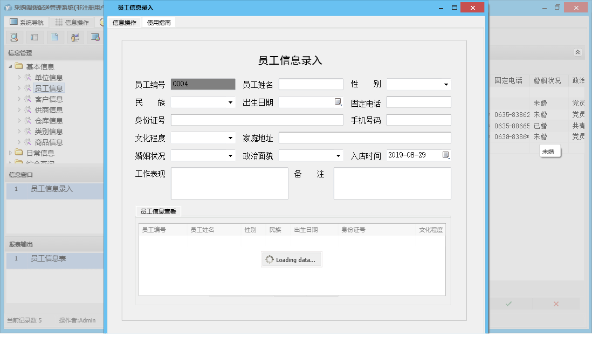The width and height of the screenshot is (592, 364).
Task: Click the blank document toolbar icon
Action: coord(54,37)
